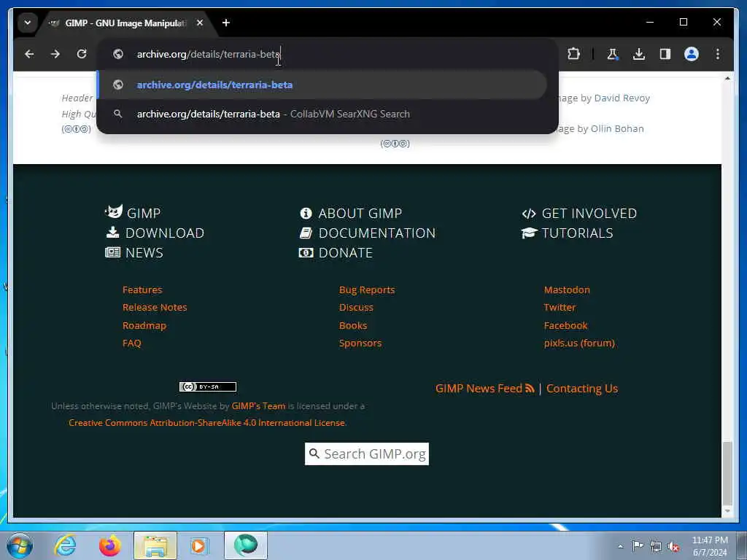Open the Facebook link
Viewport: 747px width, 560px height.
[566, 325]
